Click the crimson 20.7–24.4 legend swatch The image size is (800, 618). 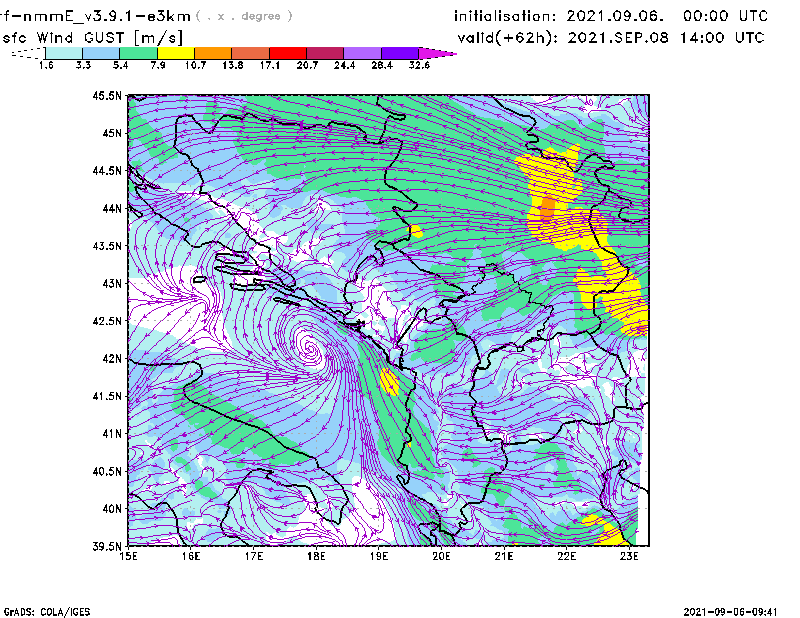pyautogui.click(x=325, y=53)
